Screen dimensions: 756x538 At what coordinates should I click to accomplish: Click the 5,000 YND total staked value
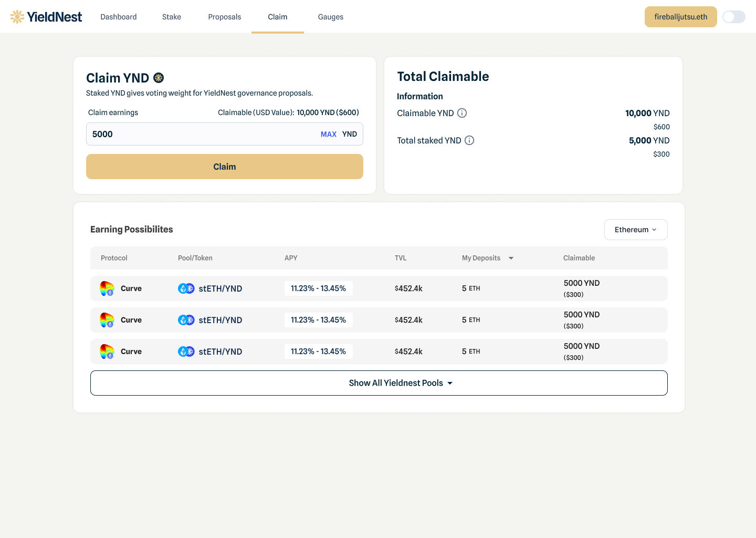click(x=649, y=140)
